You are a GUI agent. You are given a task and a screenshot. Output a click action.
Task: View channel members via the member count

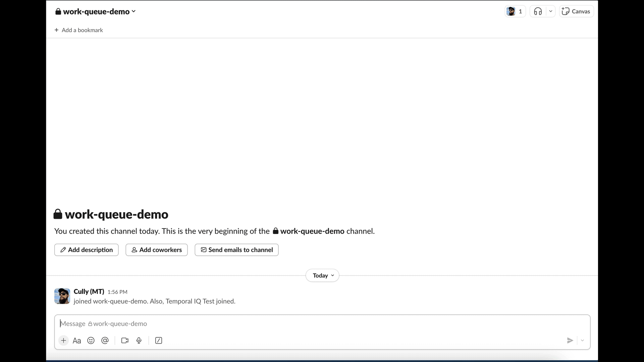coord(515,11)
